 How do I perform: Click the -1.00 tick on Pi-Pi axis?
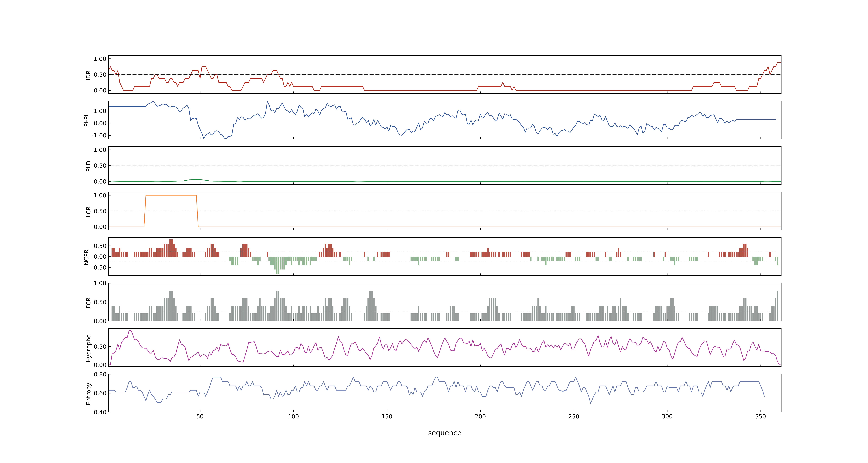(x=99, y=135)
